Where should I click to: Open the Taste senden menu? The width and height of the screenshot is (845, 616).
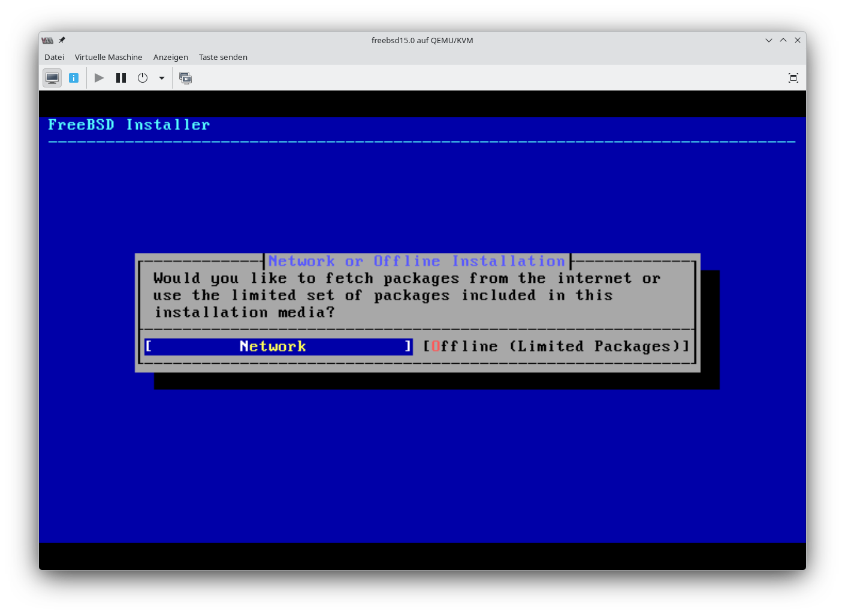223,57
